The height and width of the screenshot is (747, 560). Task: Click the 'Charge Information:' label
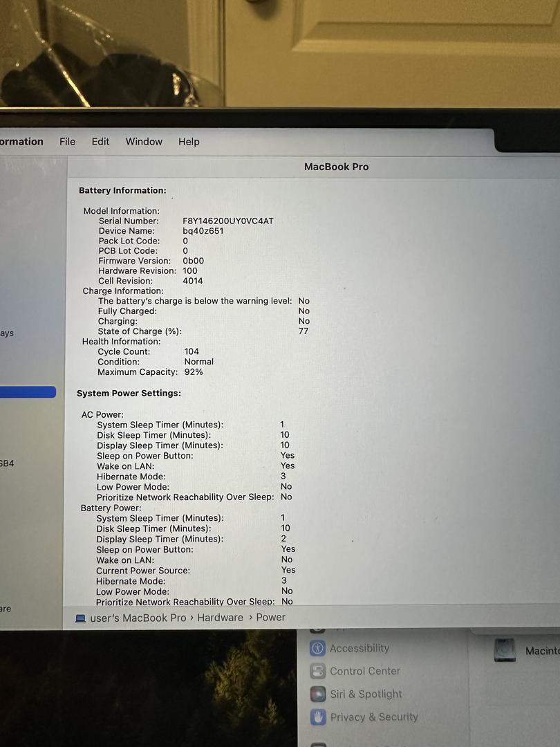123,291
